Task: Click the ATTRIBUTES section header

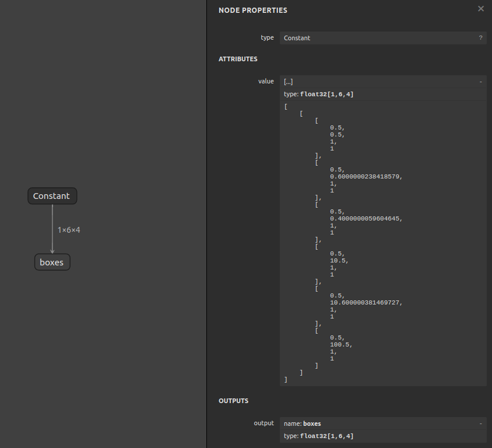Action: click(238, 59)
